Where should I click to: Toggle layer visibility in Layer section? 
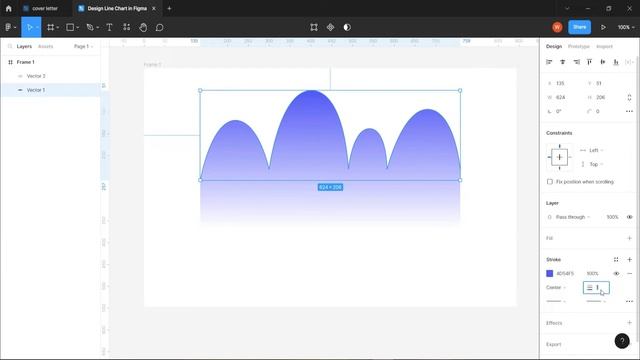pos(629,217)
